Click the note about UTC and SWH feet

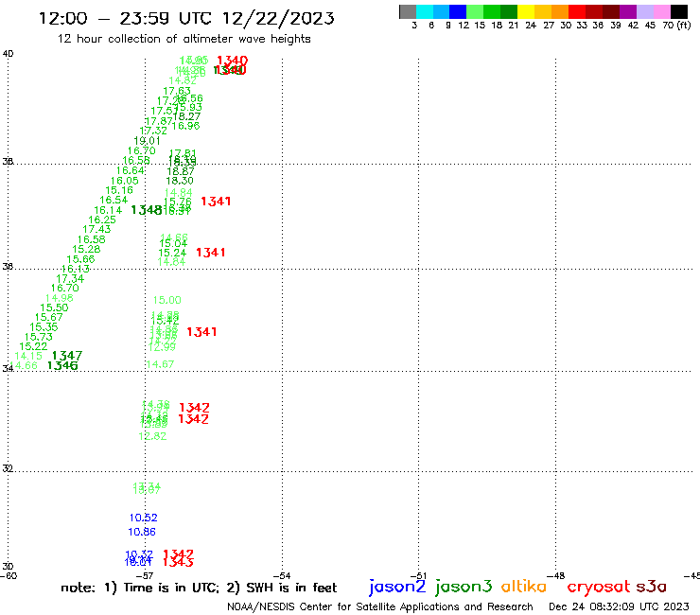click(x=199, y=588)
